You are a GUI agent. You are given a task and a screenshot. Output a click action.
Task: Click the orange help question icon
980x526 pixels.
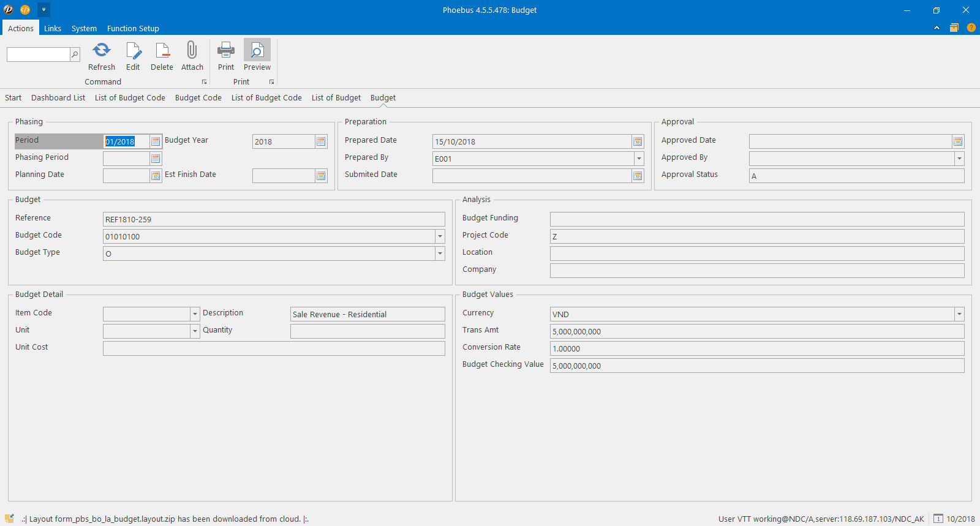pos(971,28)
